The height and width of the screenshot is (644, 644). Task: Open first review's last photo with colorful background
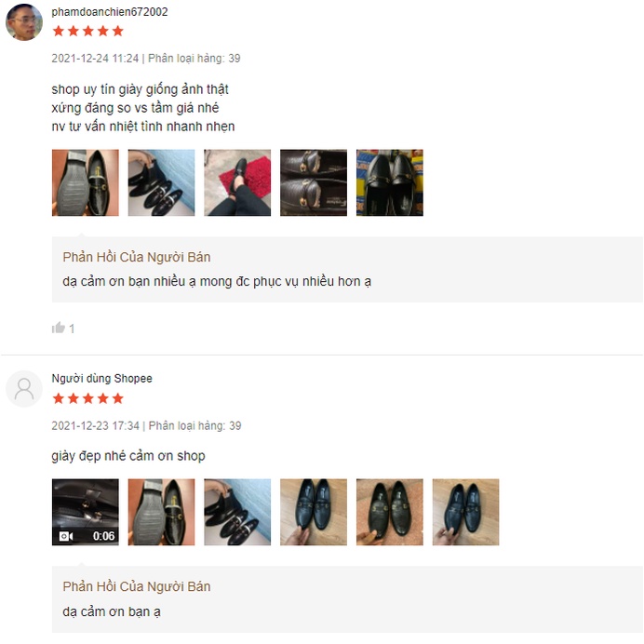[390, 182]
